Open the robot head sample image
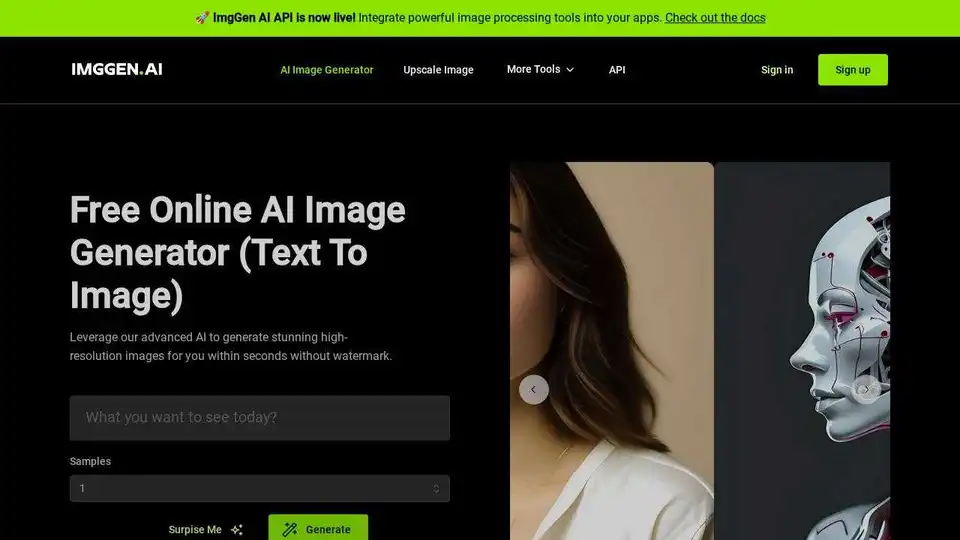The width and height of the screenshot is (960, 540). pos(803,351)
